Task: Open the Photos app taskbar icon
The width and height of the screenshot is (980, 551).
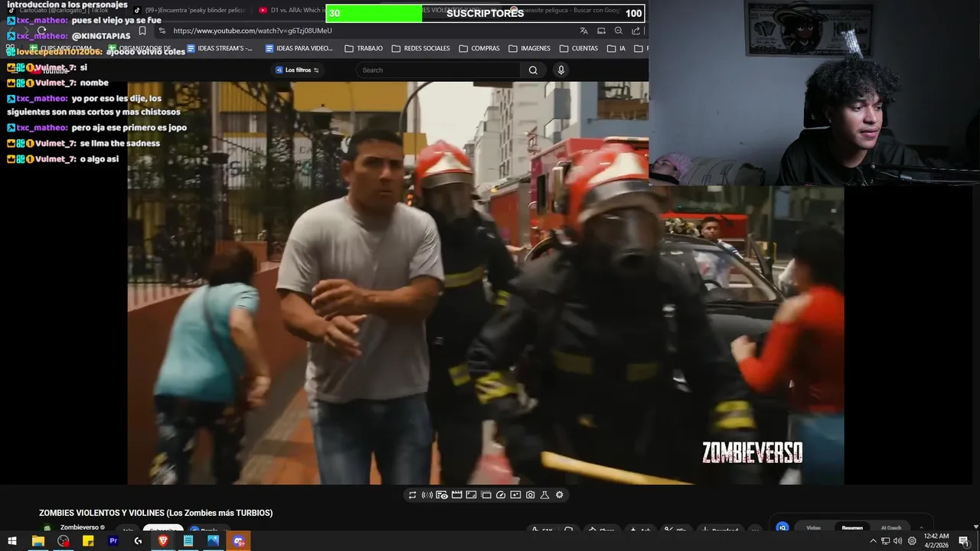Action: click(214, 541)
